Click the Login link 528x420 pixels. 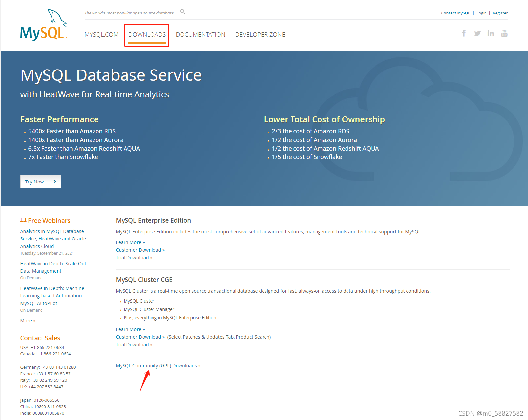click(x=481, y=13)
